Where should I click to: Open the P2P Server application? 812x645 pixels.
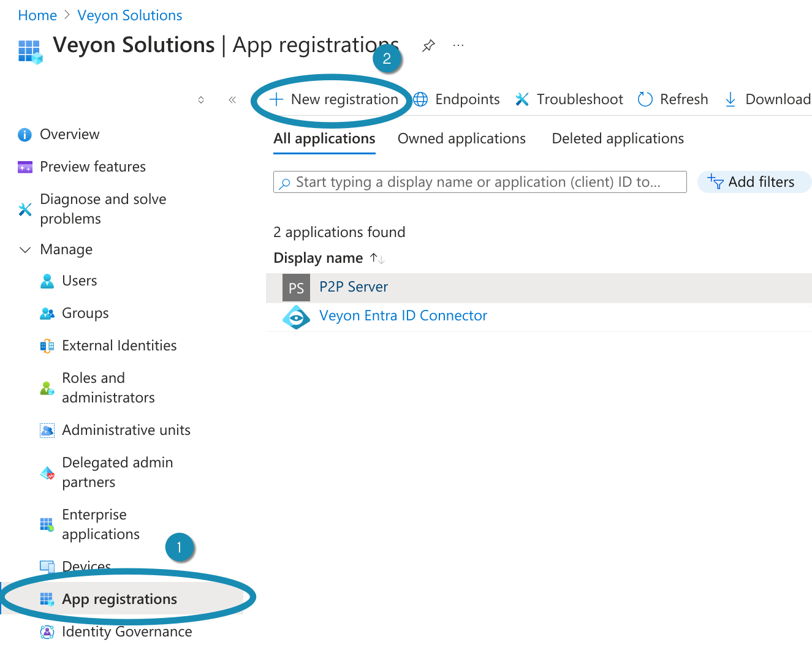pyautogui.click(x=354, y=287)
